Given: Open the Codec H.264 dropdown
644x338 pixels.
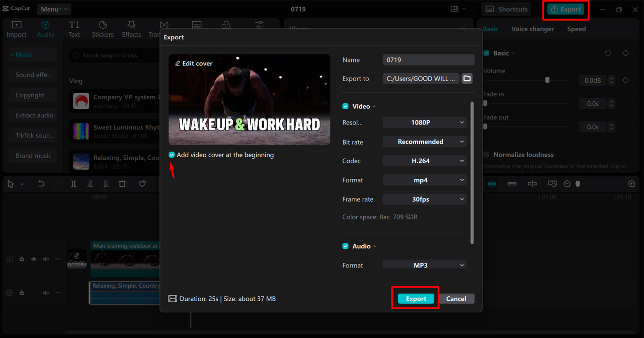Looking at the screenshot, I should click(x=425, y=161).
